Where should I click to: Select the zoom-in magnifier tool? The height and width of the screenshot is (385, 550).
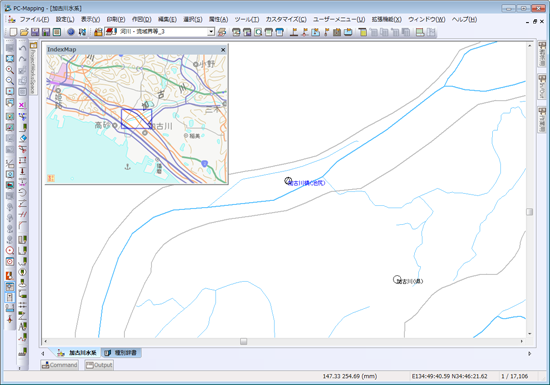coord(10,70)
